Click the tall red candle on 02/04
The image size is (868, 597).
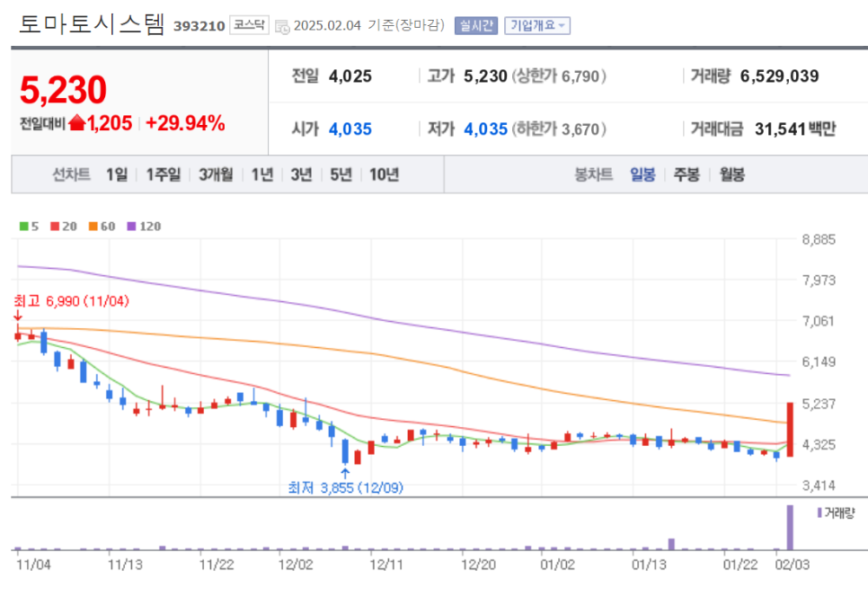[x=790, y=430]
